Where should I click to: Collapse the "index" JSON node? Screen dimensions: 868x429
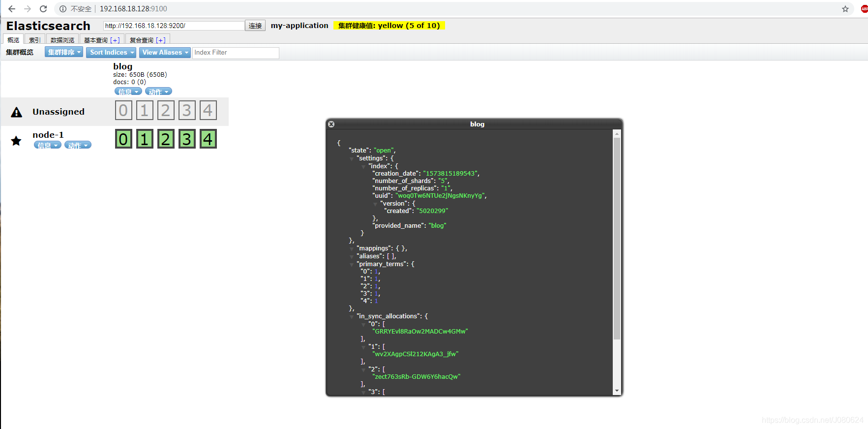[363, 167]
